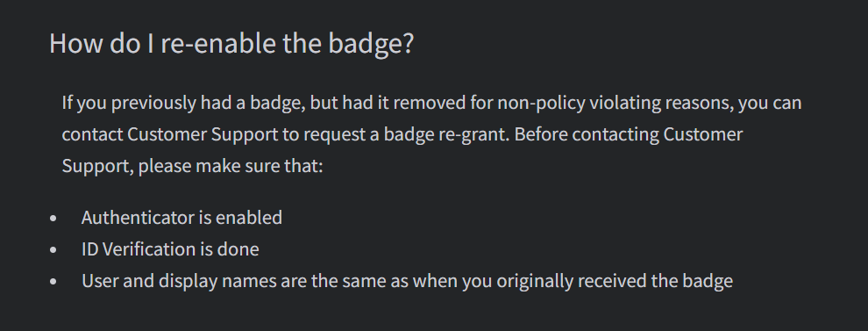Click "contact Customer Support" in the paragraph
The width and height of the screenshot is (868, 331).
coord(170,134)
